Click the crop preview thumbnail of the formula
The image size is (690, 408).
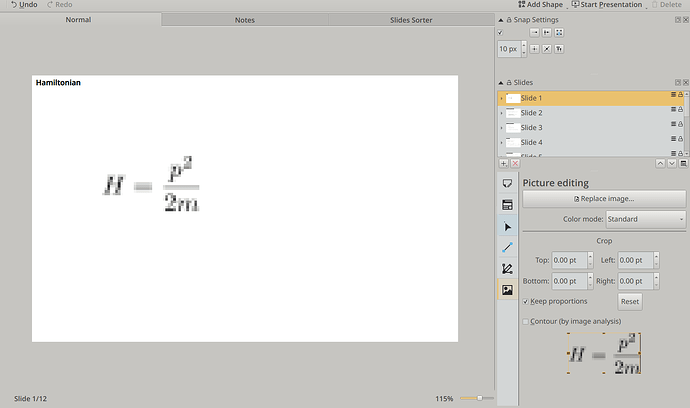pos(604,353)
